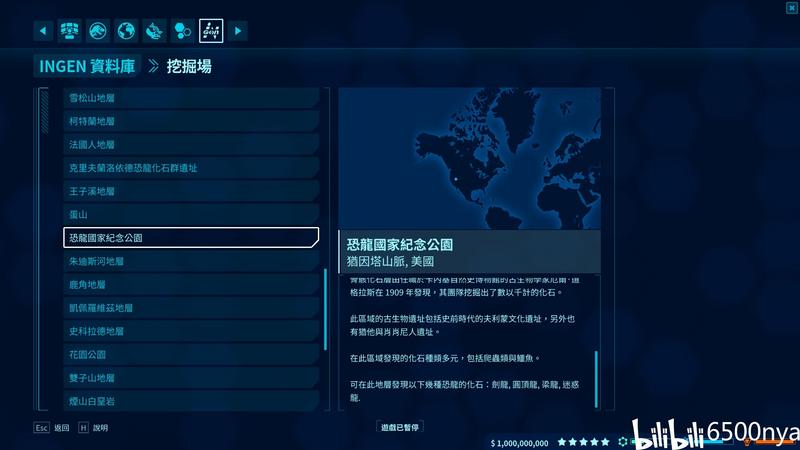Click the INGEN 資料庫 breadcrumb
This screenshot has height=450, width=800.
click(x=87, y=66)
